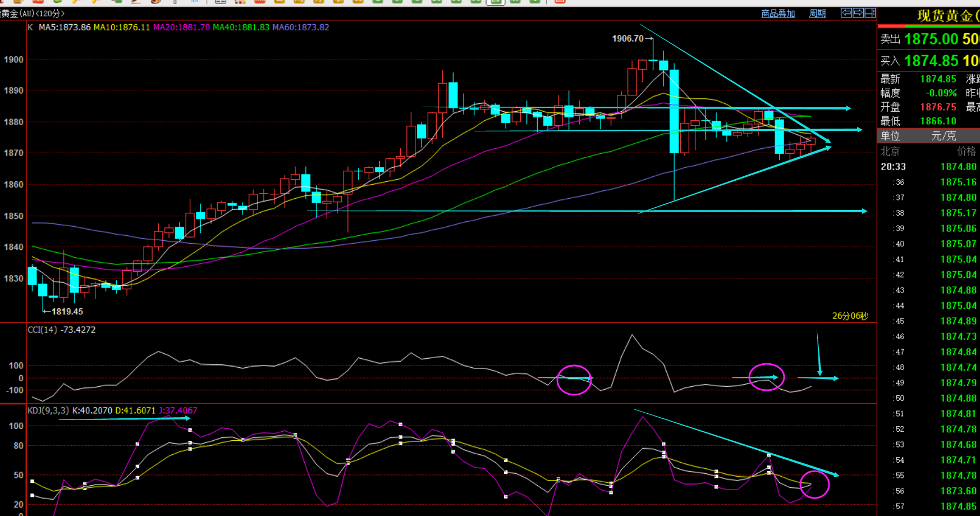Select the MA20:1881.70 indicator label

[181, 27]
